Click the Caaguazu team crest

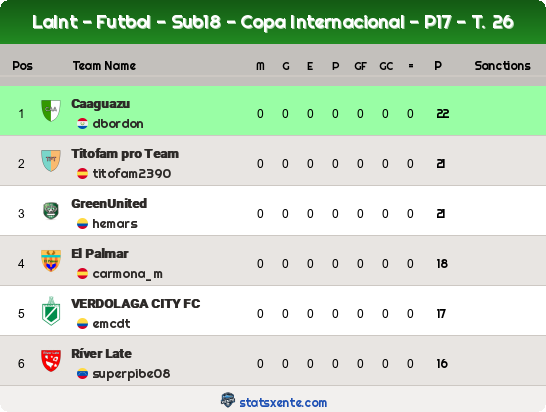pyautogui.click(x=51, y=111)
